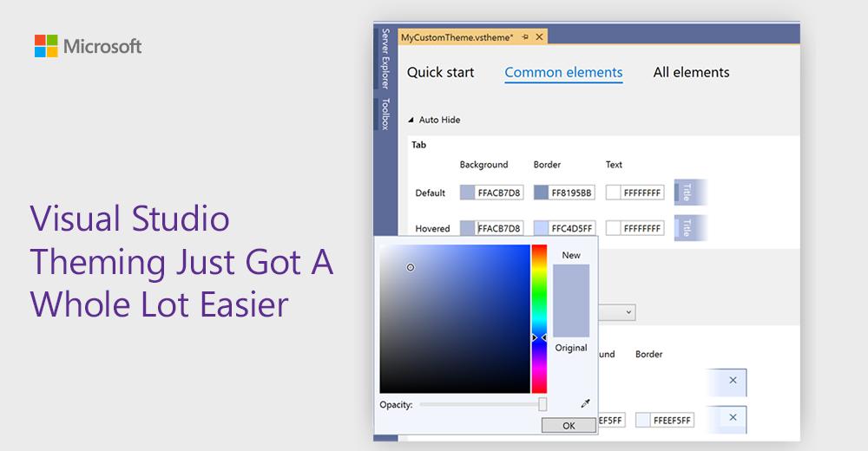Viewport: 868px width, 451px height.
Task: Pick a color in the saturation gradient area
Action: pyautogui.click(x=455, y=319)
